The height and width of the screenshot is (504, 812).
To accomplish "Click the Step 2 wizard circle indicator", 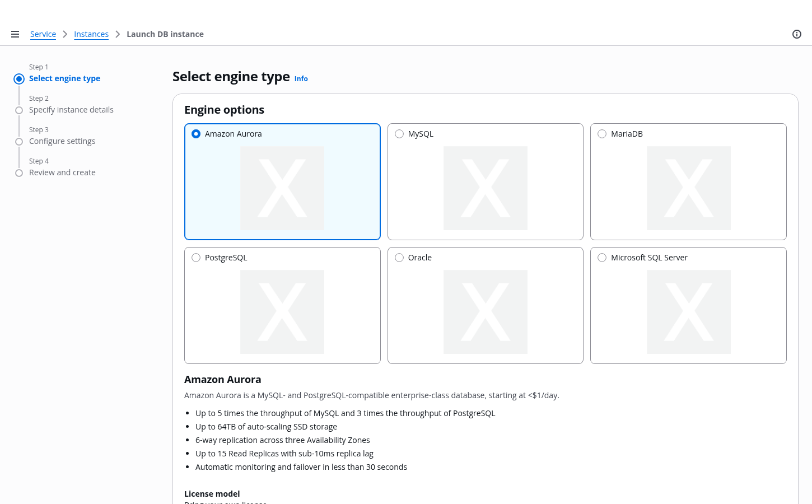I will point(19,110).
